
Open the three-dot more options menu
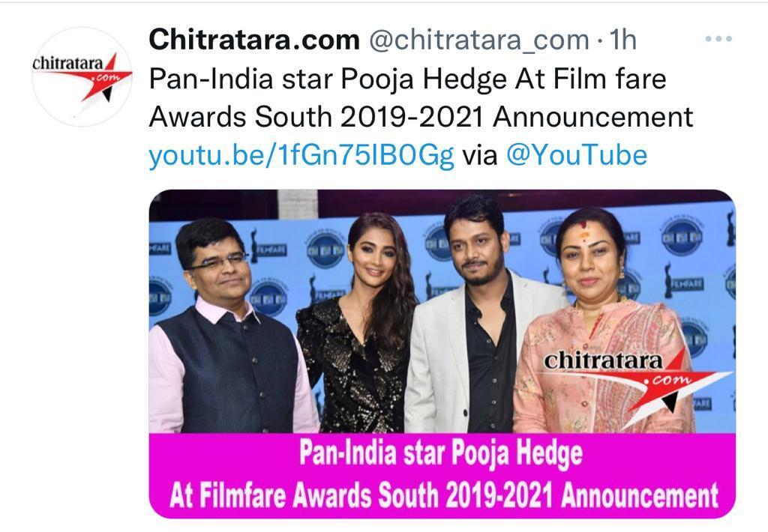coord(718,39)
